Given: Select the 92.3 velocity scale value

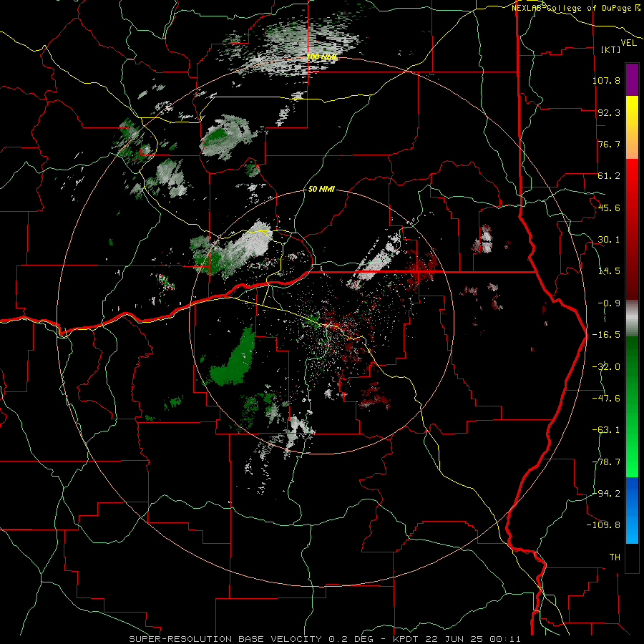Looking at the screenshot, I should (x=609, y=112).
